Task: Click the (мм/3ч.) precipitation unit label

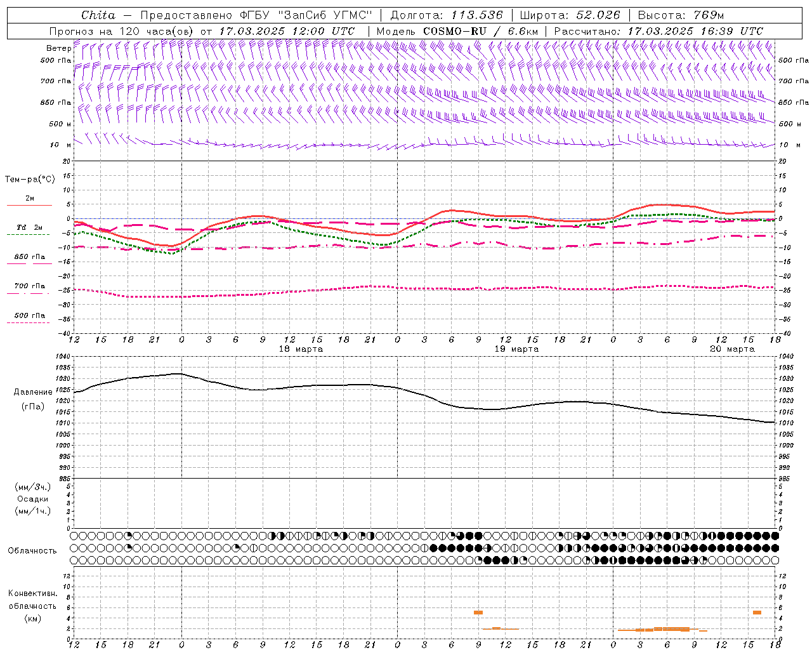Action: point(33,487)
